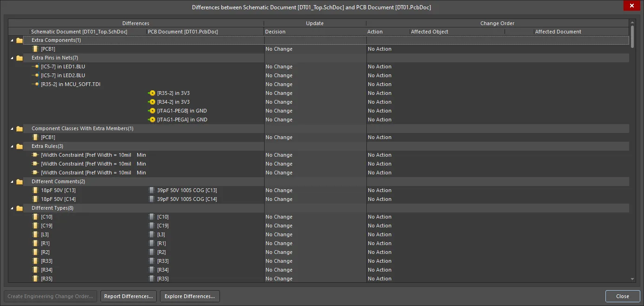Click No Action cell for [JTAG1-PEGA] in GND
Viewport: 644px width, 306px height.
tap(379, 120)
